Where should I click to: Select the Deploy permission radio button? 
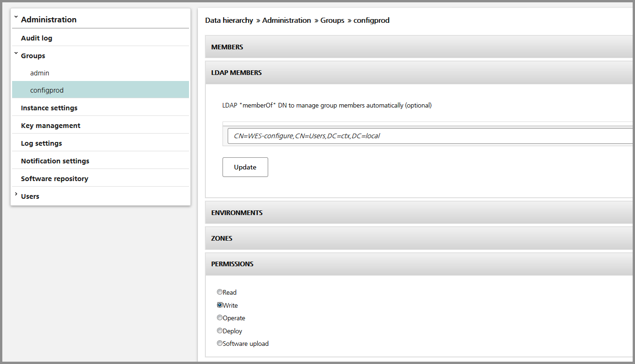pos(220,331)
